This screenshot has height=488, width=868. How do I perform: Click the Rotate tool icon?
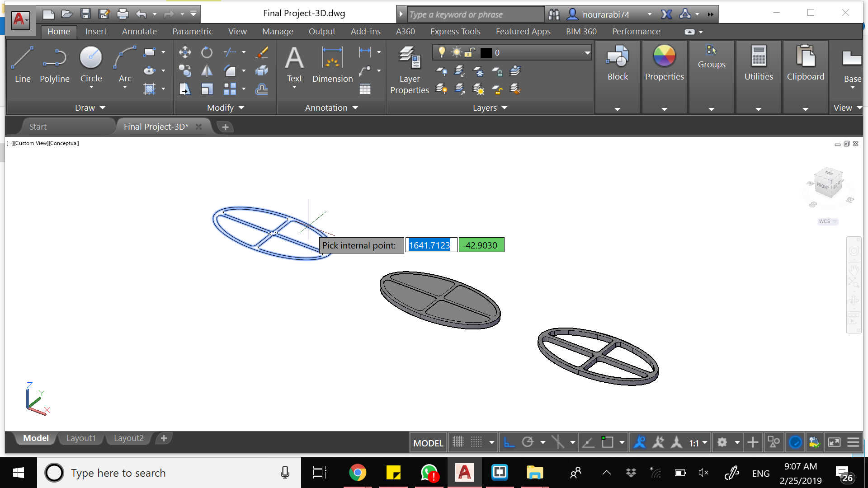[207, 52]
